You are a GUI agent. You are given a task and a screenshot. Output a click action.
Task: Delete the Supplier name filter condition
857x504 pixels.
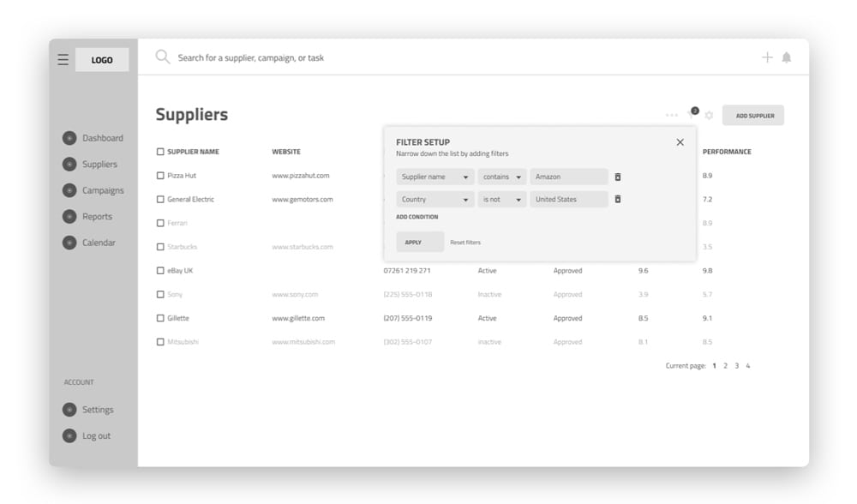tap(618, 177)
